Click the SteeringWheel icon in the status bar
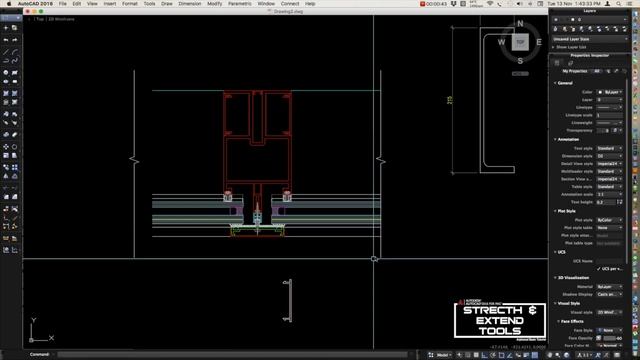Viewport: 640px width, 360px height. click(x=566, y=355)
